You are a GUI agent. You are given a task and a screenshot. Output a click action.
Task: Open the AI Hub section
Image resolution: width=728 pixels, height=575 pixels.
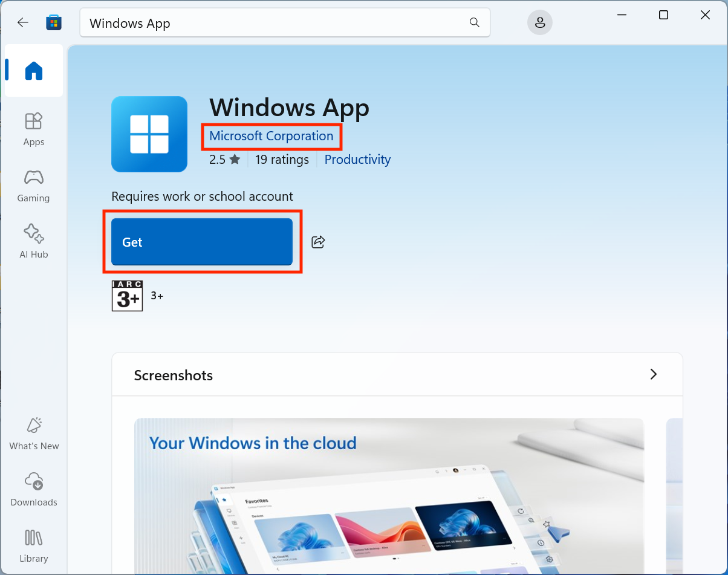click(x=33, y=241)
